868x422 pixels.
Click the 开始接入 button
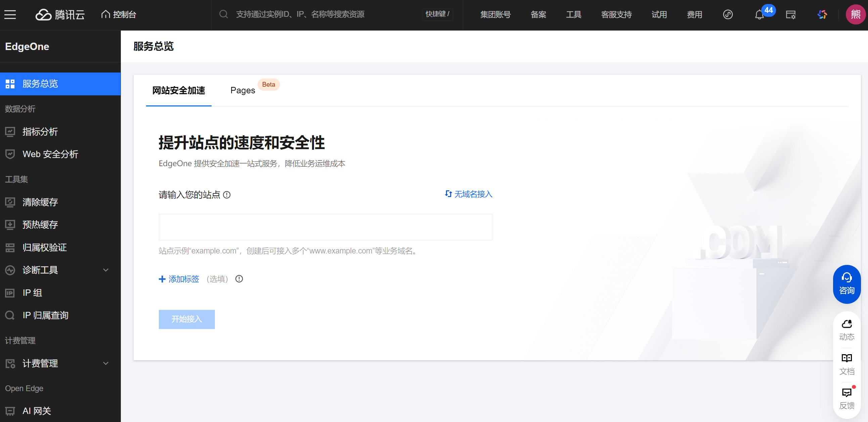click(187, 319)
